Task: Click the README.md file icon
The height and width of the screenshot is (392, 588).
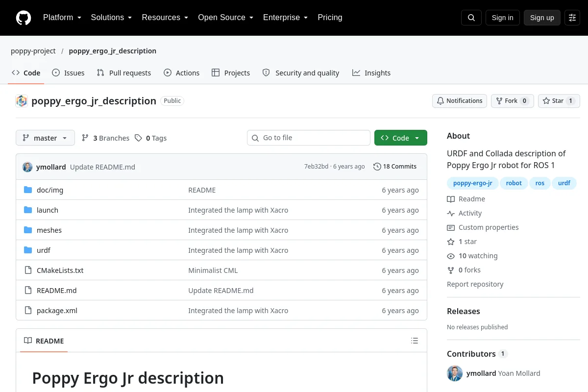Action: click(28, 291)
